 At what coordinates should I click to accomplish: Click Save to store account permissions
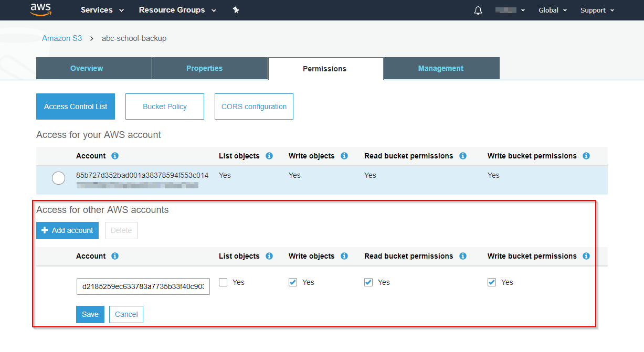click(90, 314)
